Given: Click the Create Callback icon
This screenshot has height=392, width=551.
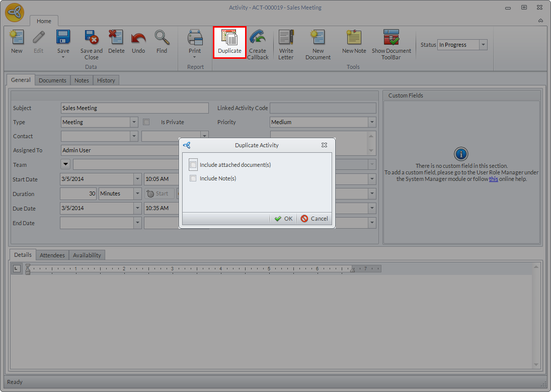Looking at the screenshot, I should coord(258,39).
